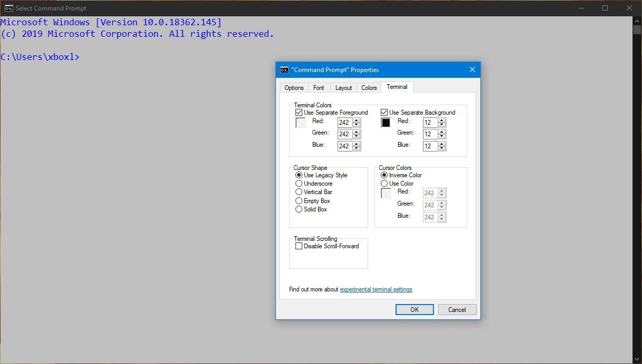Click the C:\Users\xboxl> prompt line
The height and width of the screenshot is (364, 642).
point(40,57)
